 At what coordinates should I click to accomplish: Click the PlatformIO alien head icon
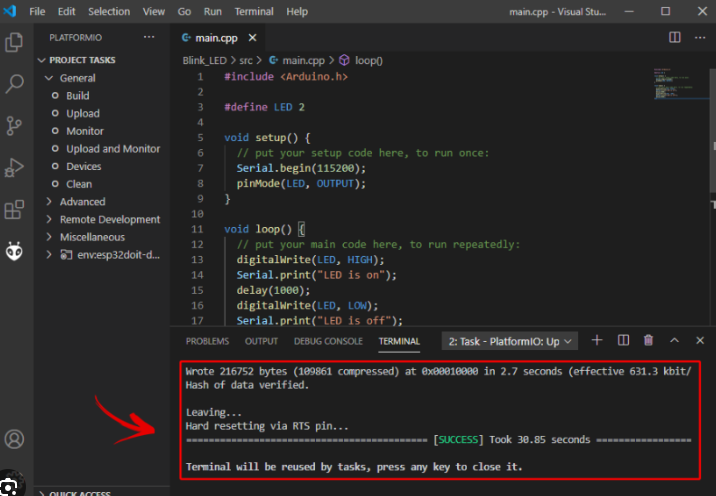15,252
